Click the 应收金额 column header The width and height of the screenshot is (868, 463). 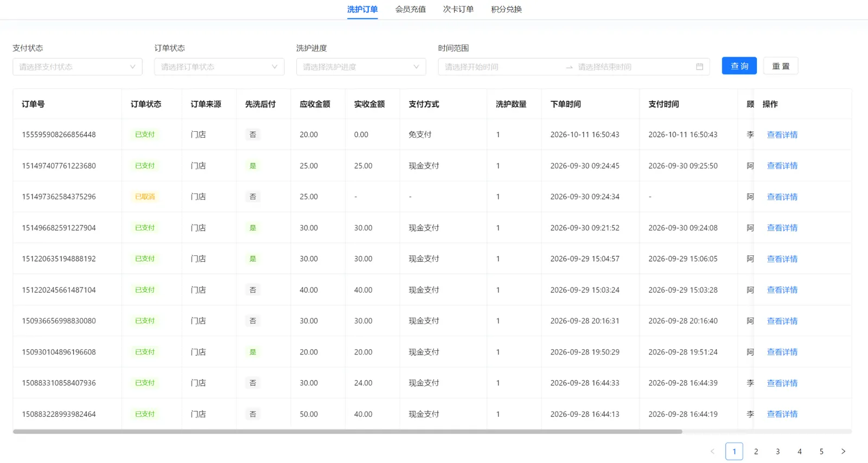(315, 104)
